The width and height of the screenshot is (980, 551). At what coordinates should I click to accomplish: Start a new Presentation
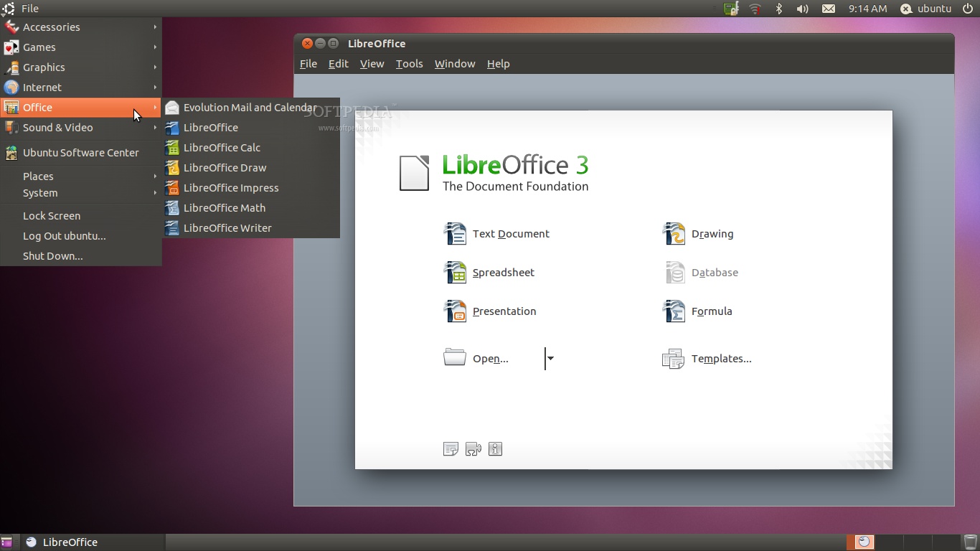pos(489,311)
